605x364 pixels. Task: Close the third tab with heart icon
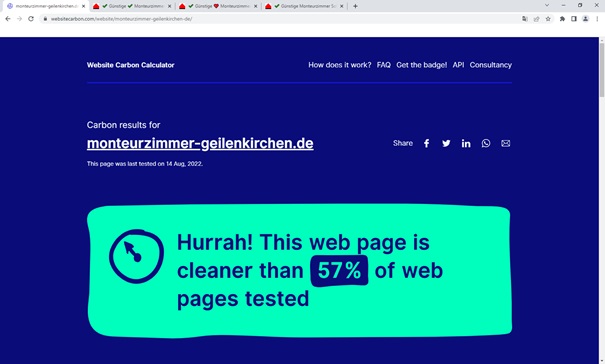click(x=255, y=6)
